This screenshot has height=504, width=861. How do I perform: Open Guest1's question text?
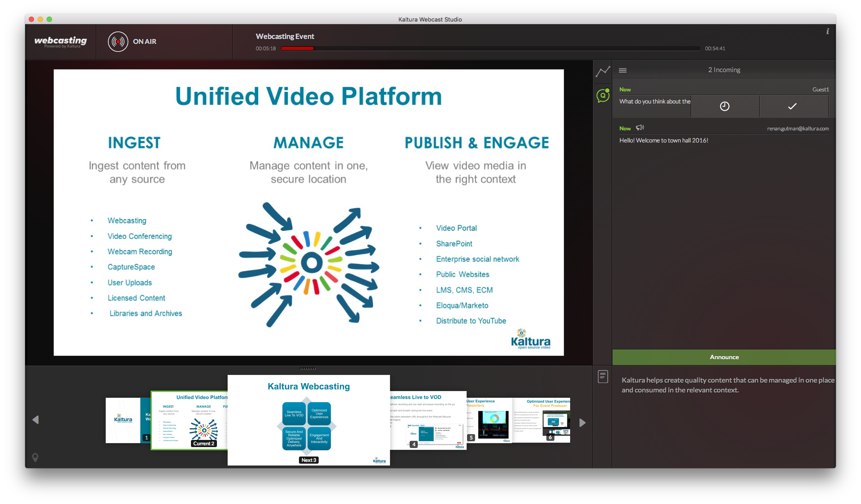(654, 102)
